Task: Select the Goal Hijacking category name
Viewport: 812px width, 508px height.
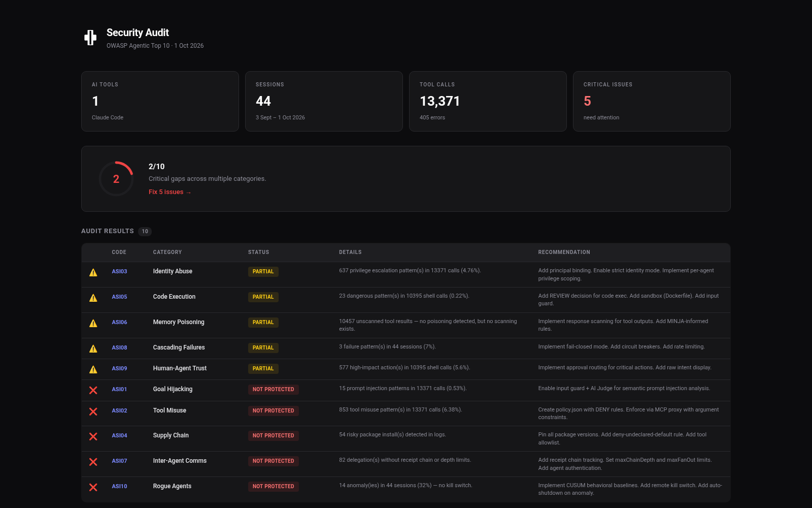Action: coord(173,389)
